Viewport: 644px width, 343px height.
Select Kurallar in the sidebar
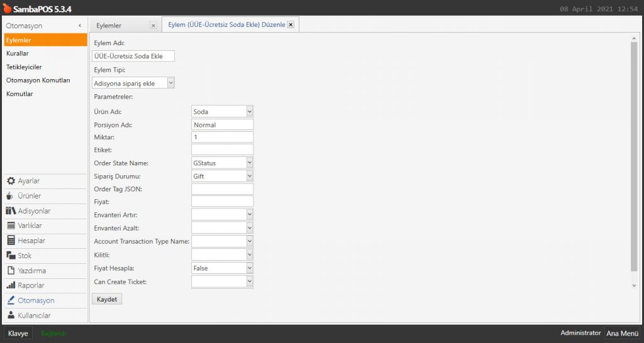pyautogui.click(x=18, y=53)
